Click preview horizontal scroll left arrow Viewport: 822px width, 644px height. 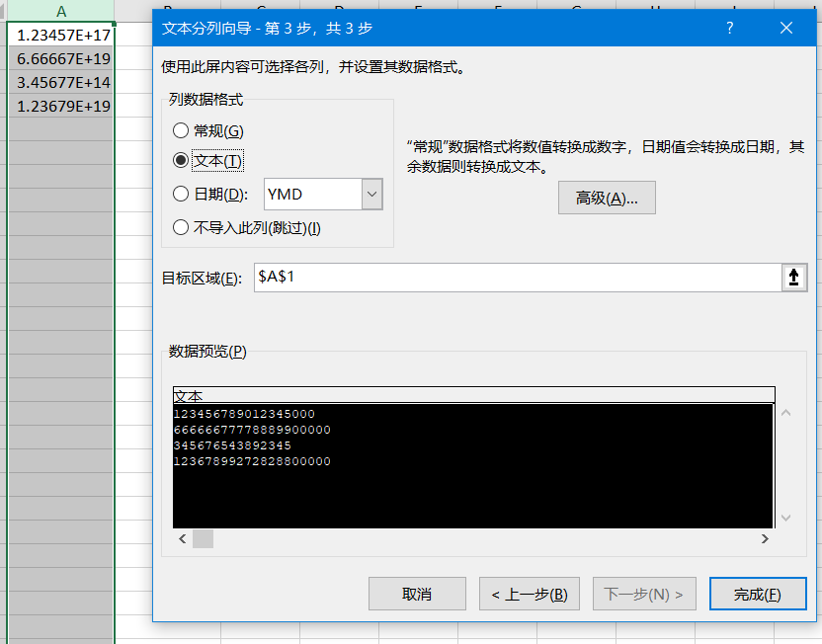coord(183,538)
